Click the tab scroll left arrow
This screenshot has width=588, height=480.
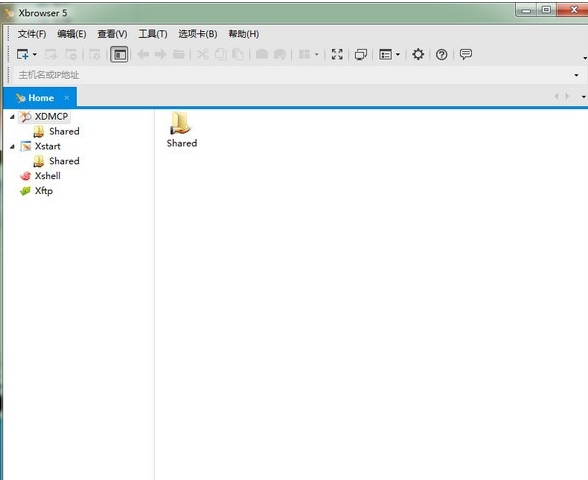point(556,96)
